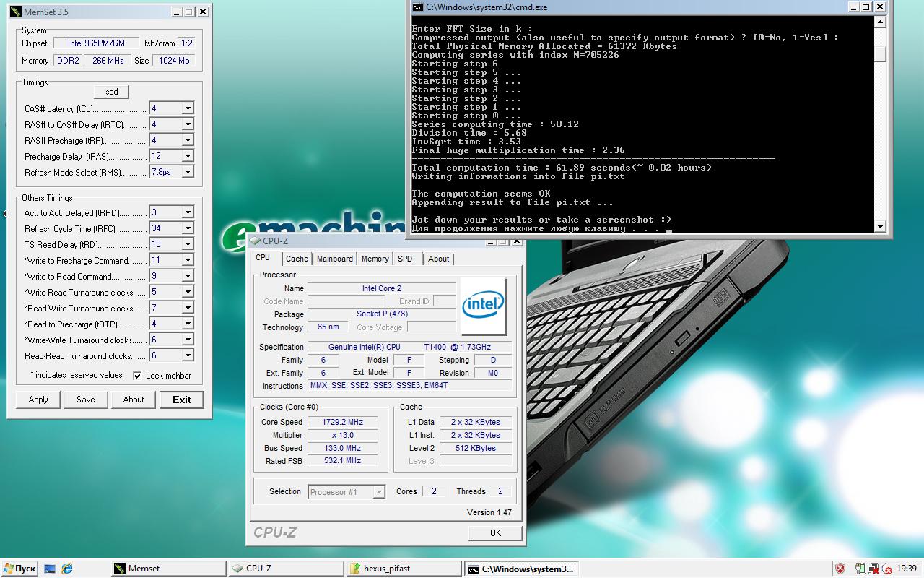Click the Exit button in MemSet
This screenshot has width=924, height=578.
point(182,400)
